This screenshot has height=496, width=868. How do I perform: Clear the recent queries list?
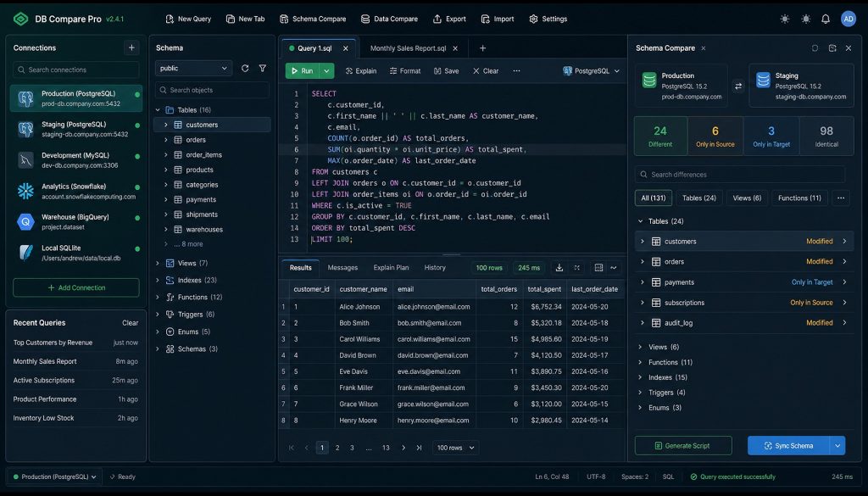(x=130, y=323)
